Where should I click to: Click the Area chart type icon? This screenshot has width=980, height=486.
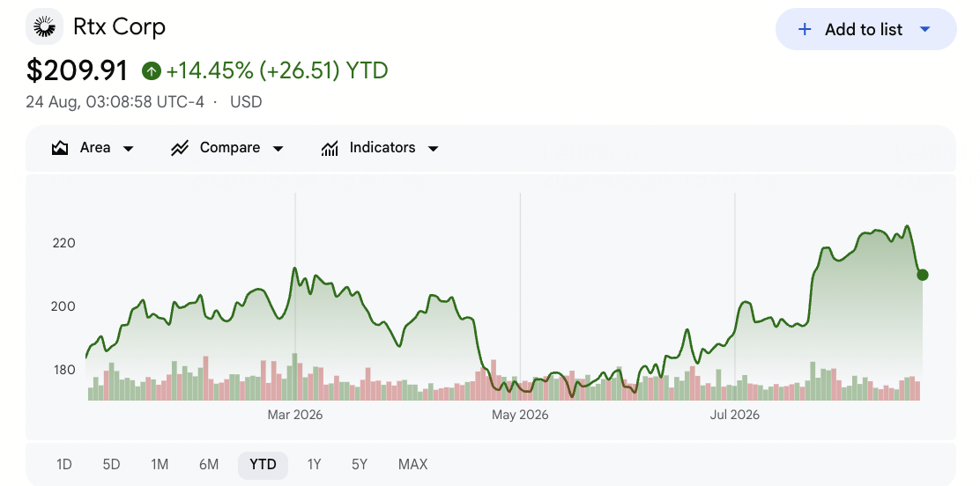(x=59, y=148)
